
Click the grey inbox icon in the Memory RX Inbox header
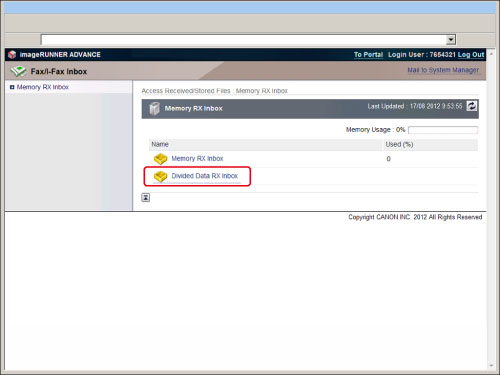pos(154,108)
